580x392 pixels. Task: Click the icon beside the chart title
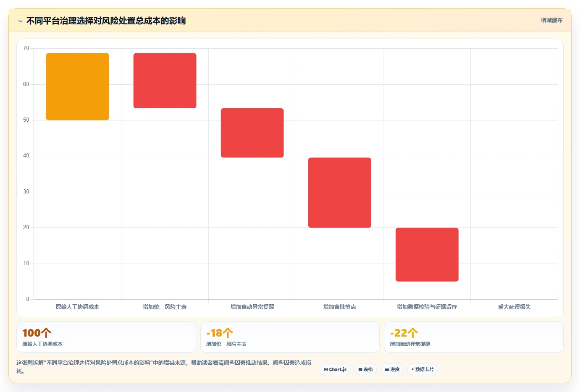coord(20,21)
